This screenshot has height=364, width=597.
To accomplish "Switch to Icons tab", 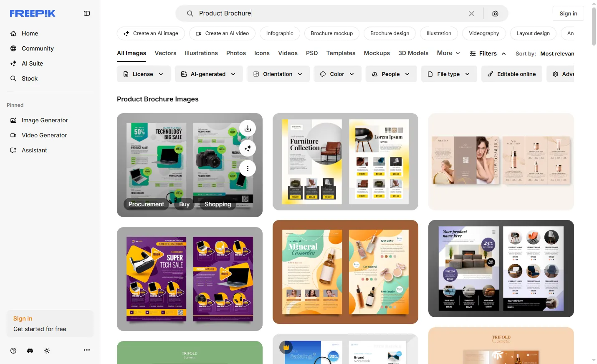I will [x=262, y=53].
